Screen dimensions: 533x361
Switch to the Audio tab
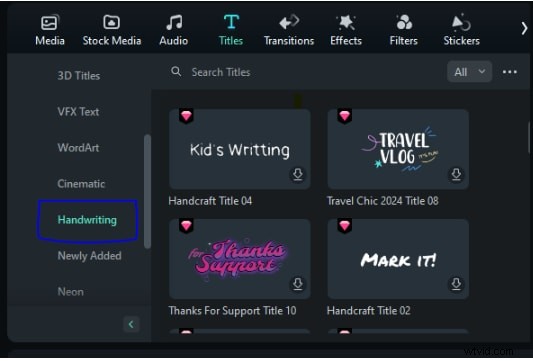click(x=173, y=30)
